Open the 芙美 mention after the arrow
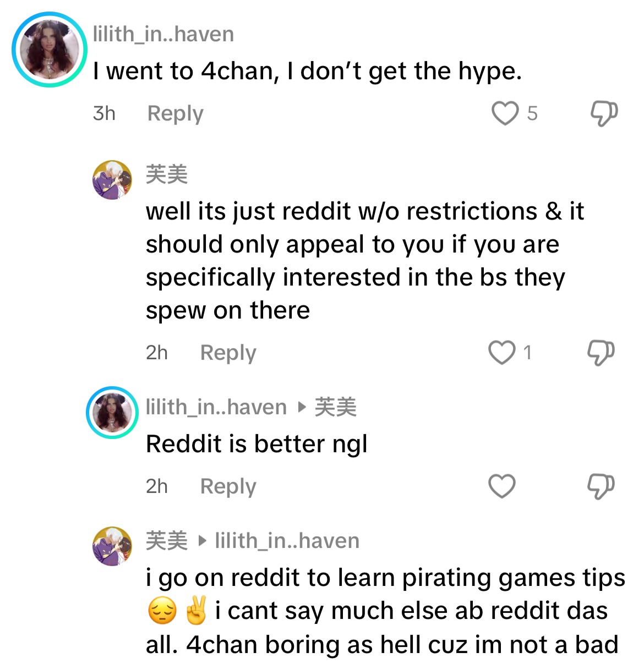The height and width of the screenshot is (664, 644). tap(336, 407)
